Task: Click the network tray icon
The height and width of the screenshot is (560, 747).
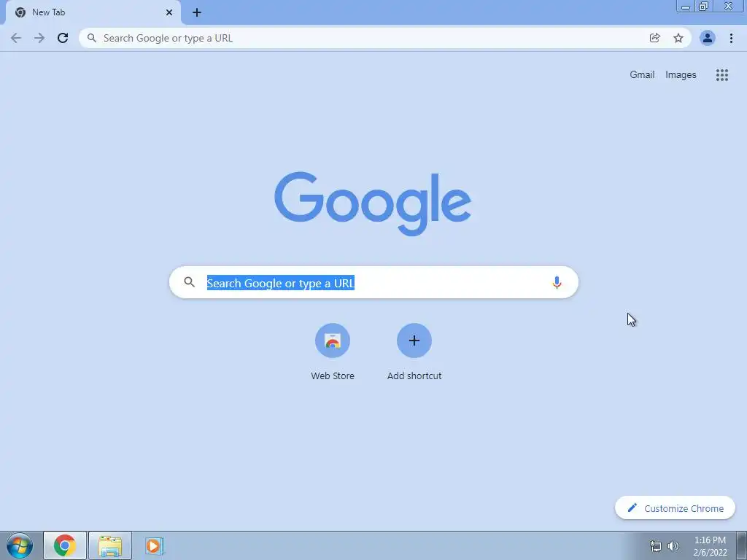Action: [x=656, y=546]
